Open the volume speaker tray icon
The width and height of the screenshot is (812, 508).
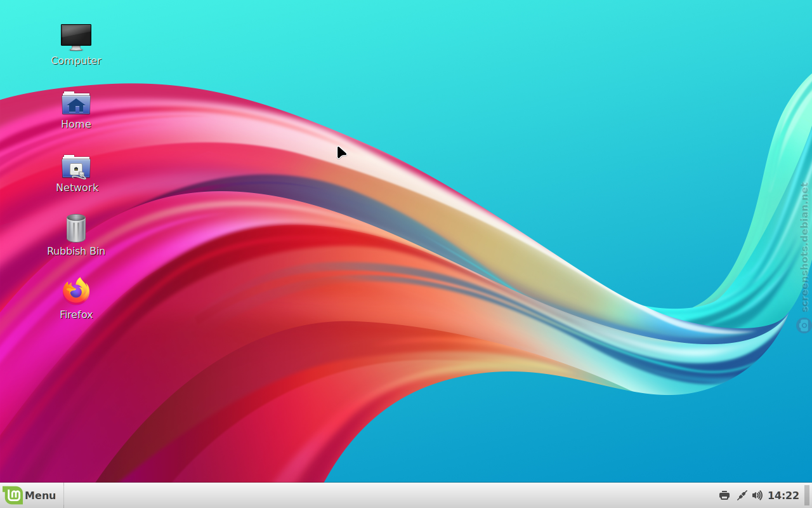click(x=757, y=495)
